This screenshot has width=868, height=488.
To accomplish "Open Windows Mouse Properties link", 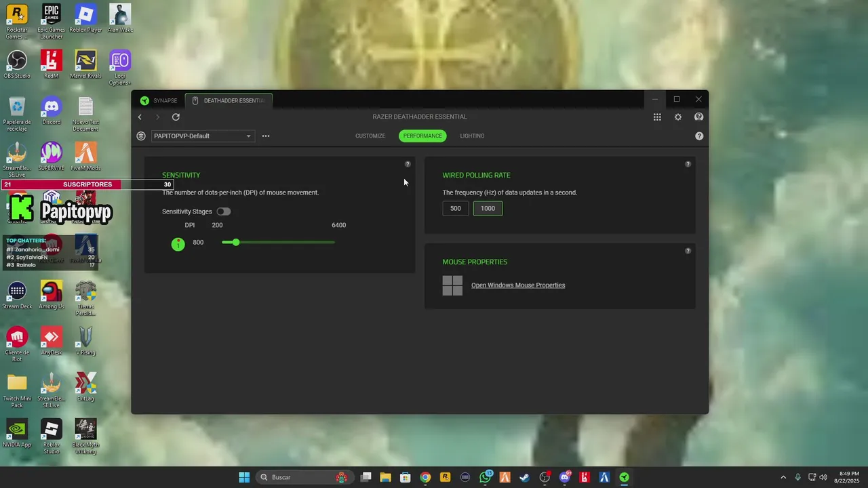I will (x=518, y=285).
